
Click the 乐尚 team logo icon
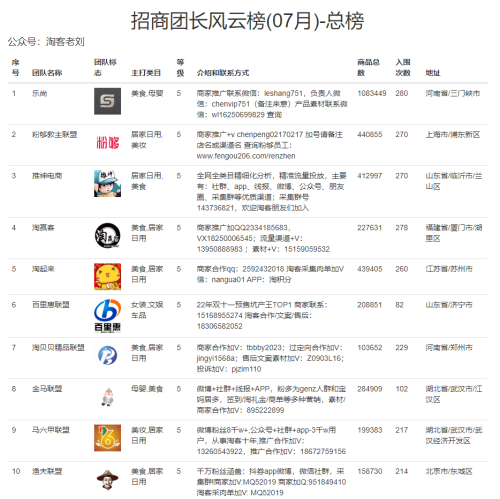(x=107, y=101)
